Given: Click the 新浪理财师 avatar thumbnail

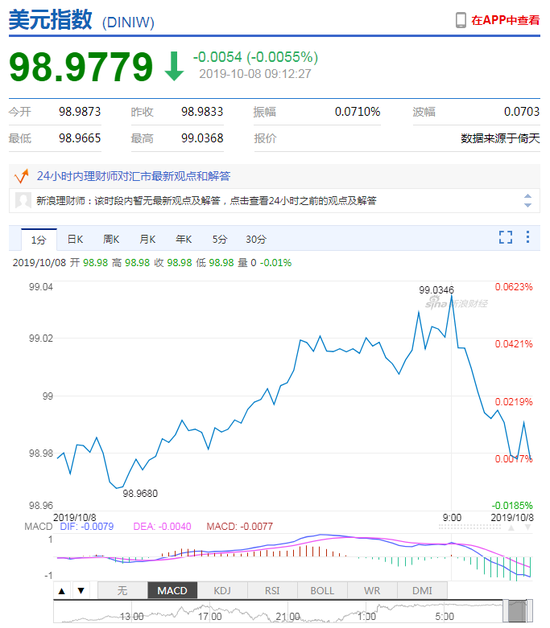Looking at the screenshot, I should point(23,200).
